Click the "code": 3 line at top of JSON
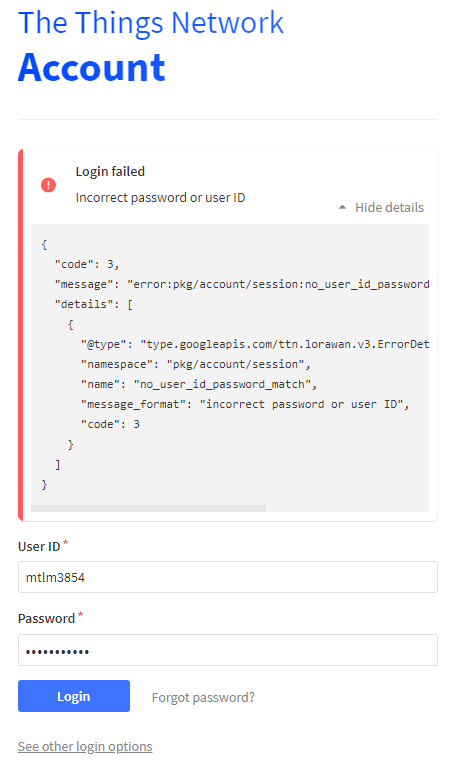 coord(87,264)
